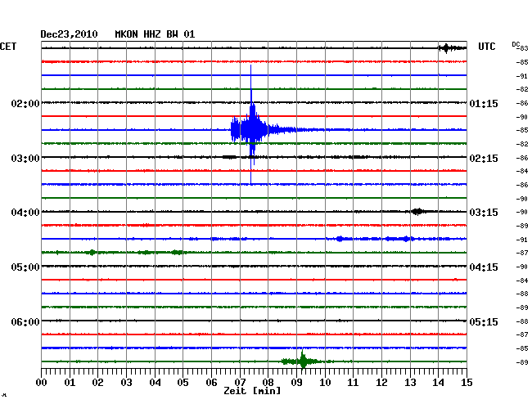Click the black event on the top trace
This screenshot has width=532, height=404.
[x=451, y=48]
